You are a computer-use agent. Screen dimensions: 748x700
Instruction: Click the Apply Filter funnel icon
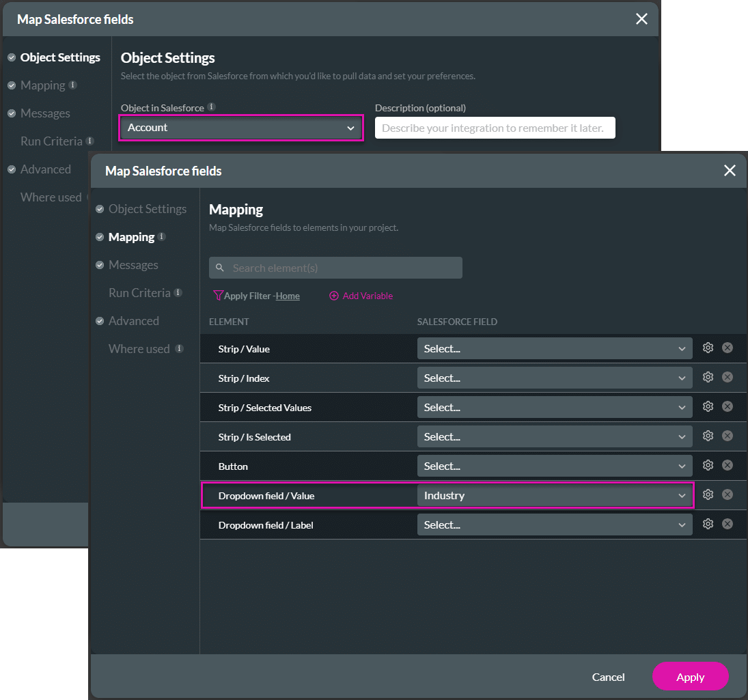tap(218, 296)
